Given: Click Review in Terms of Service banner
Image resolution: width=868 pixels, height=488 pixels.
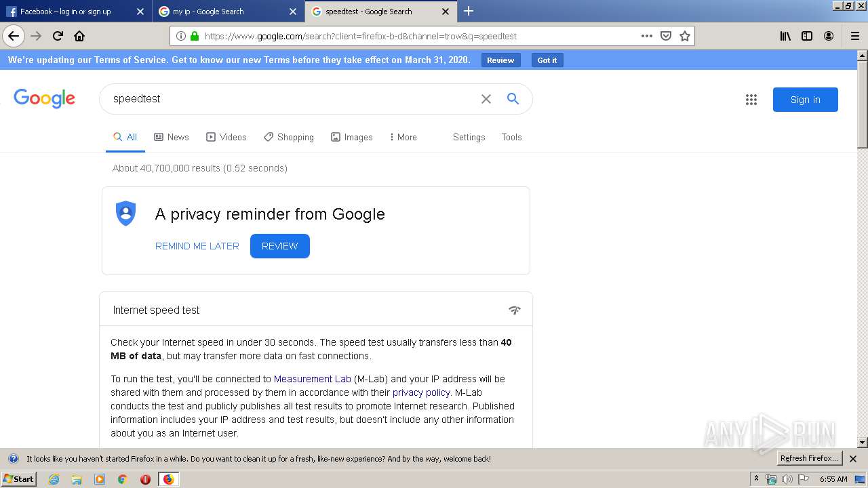Looking at the screenshot, I should click(501, 60).
